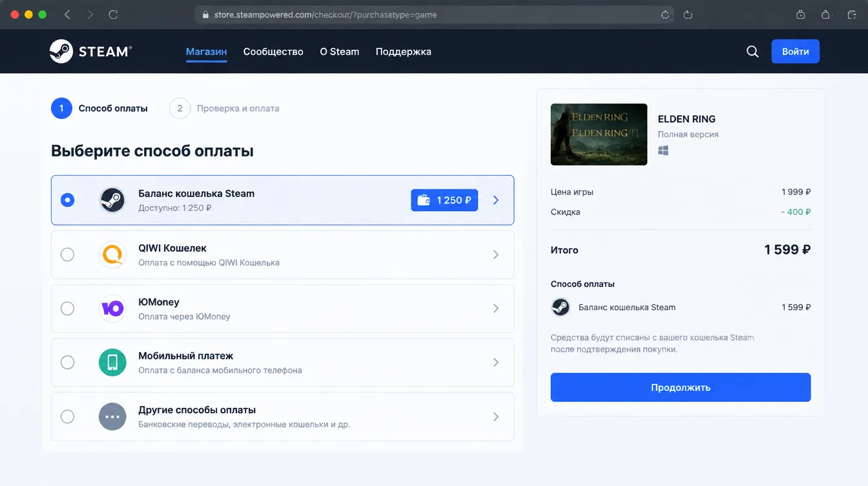Click the Steam logo in the header
This screenshot has width=868, height=486.
(91, 52)
